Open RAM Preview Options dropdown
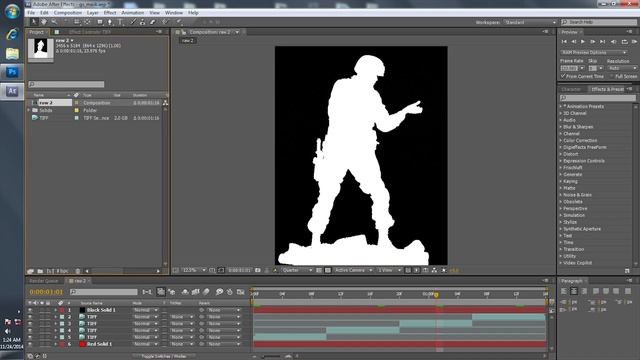This screenshot has width=640, height=360. 593,53
